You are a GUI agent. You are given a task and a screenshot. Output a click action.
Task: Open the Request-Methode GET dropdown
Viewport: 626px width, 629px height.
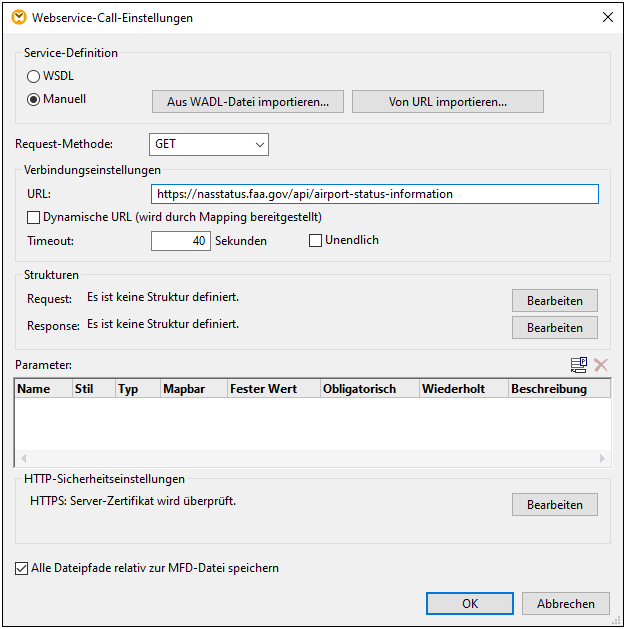click(x=209, y=144)
